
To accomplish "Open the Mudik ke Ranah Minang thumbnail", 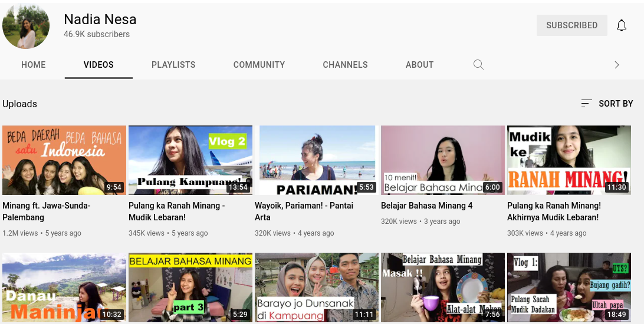I will pos(569,160).
